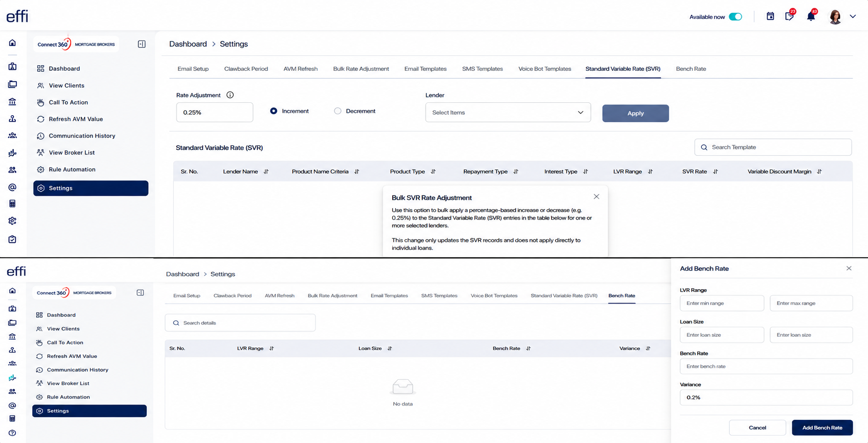
Task: Click the Enter bench rate field
Action: click(x=766, y=366)
